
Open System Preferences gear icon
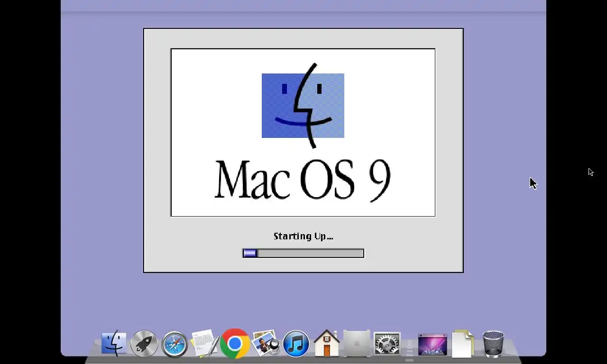pos(387,343)
